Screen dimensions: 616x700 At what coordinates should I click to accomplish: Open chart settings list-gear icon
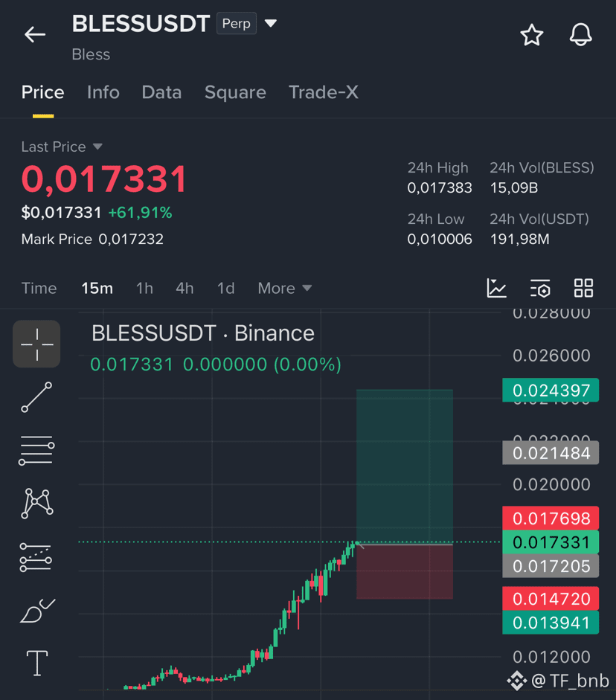(x=540, y=289)
